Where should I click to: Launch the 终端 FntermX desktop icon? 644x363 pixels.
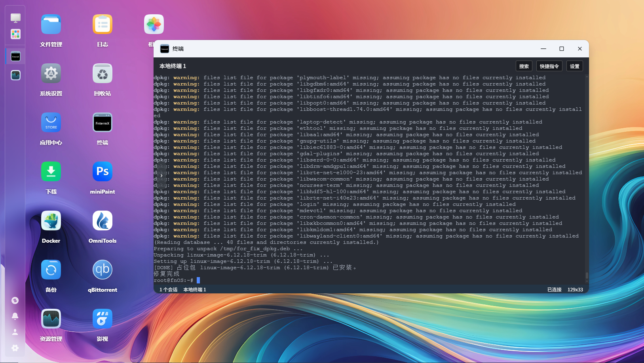coord(103,123)
